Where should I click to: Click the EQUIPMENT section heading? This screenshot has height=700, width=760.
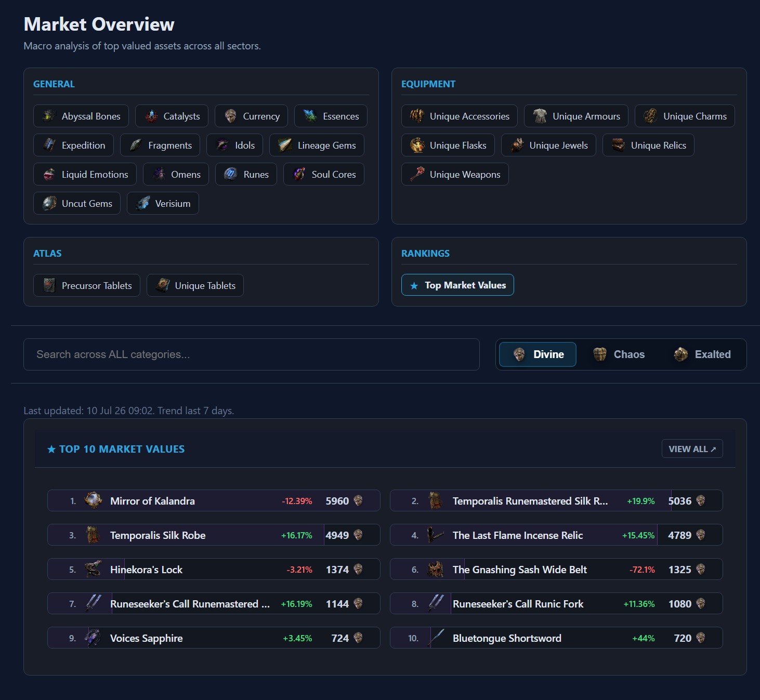[428, 84]
